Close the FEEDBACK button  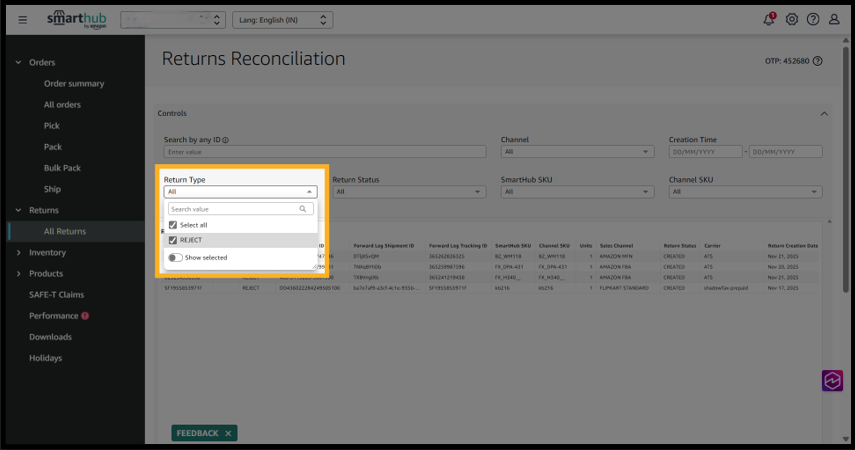click(229, 433)
